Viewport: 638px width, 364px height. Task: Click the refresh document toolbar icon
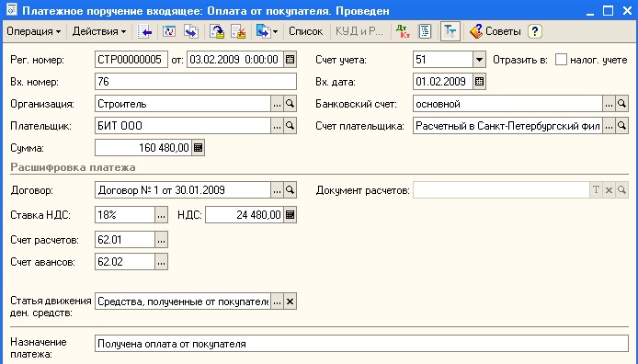click(x=169, y=31)
